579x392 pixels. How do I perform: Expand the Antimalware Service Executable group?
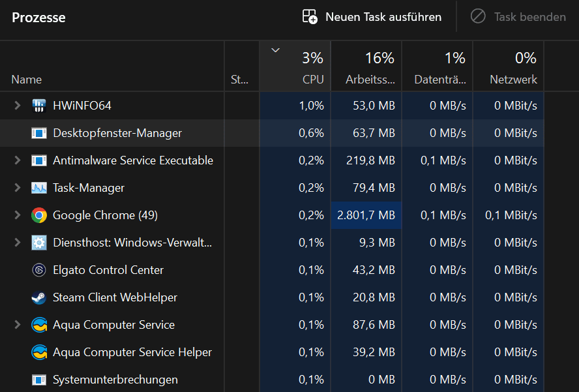coord(18,160)
